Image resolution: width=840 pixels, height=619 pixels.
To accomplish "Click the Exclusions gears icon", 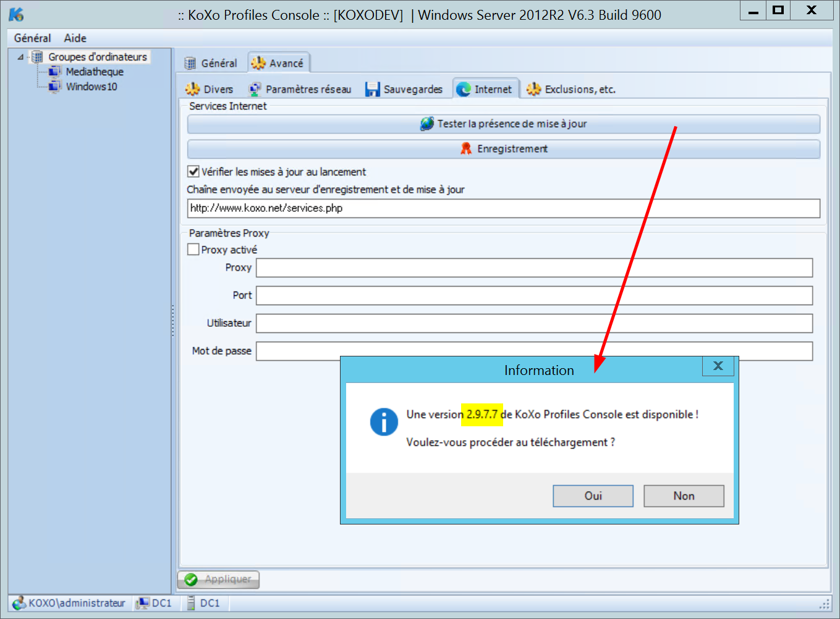I will (534, 90).
